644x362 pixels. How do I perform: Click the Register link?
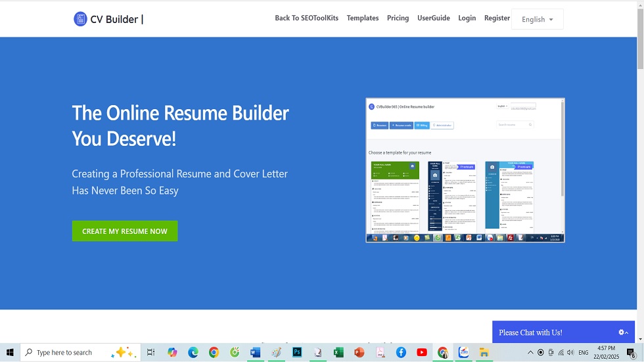[x=497, y=18]
